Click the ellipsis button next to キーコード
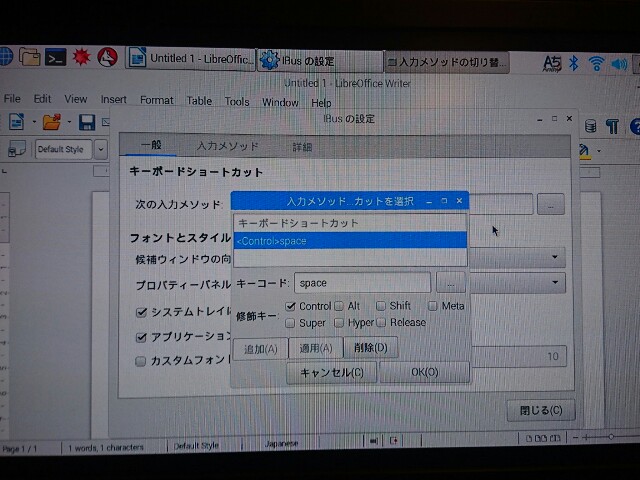This screenshot has height=480, width=640. pos(451,282)
